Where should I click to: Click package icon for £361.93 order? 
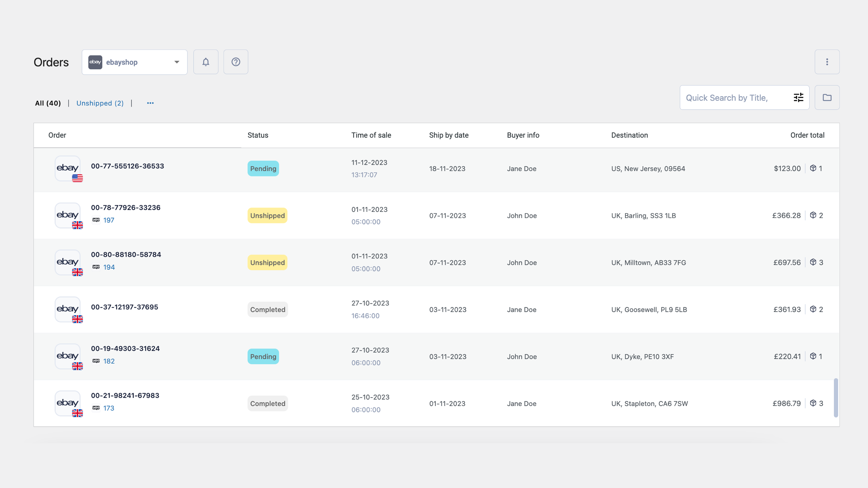(813, 309)
